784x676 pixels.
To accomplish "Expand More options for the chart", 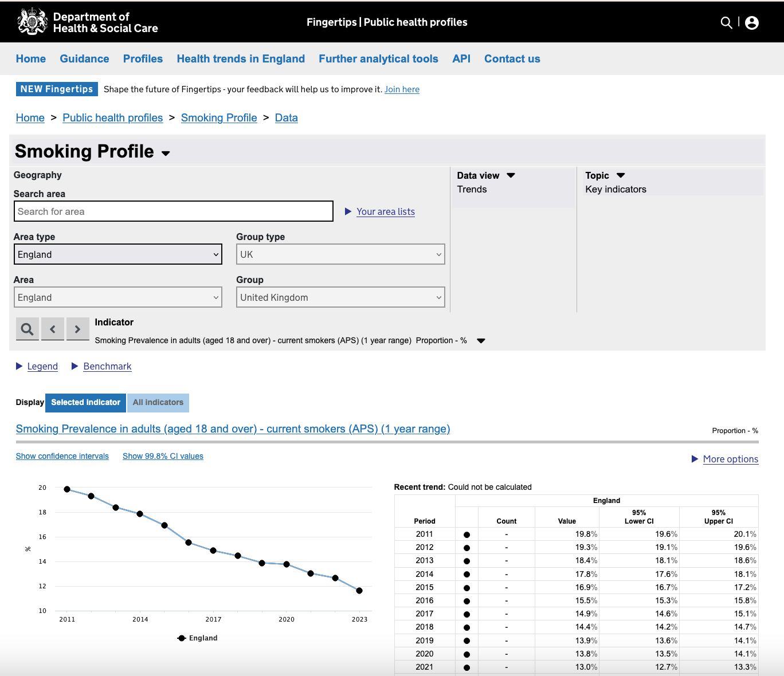I will click(731, 459).
